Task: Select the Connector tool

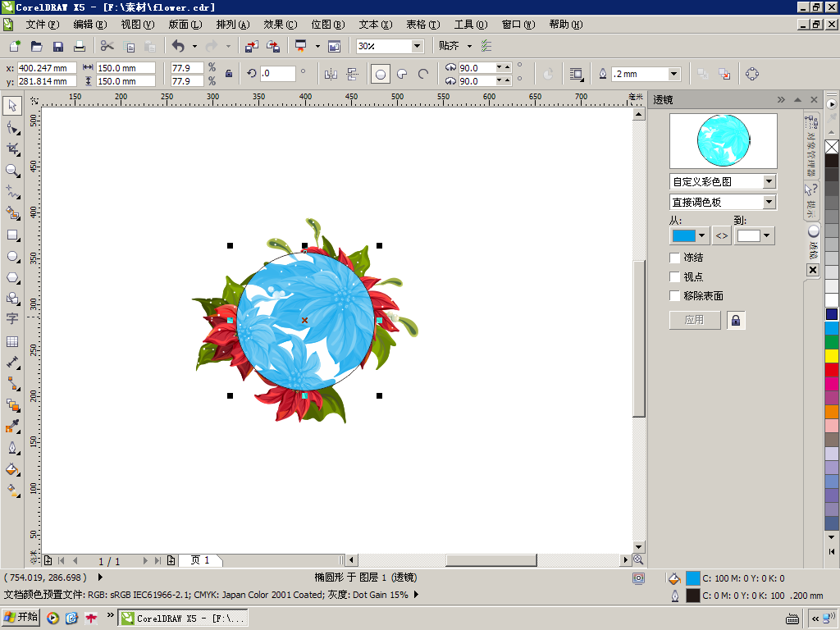Action: click(12, 384)
